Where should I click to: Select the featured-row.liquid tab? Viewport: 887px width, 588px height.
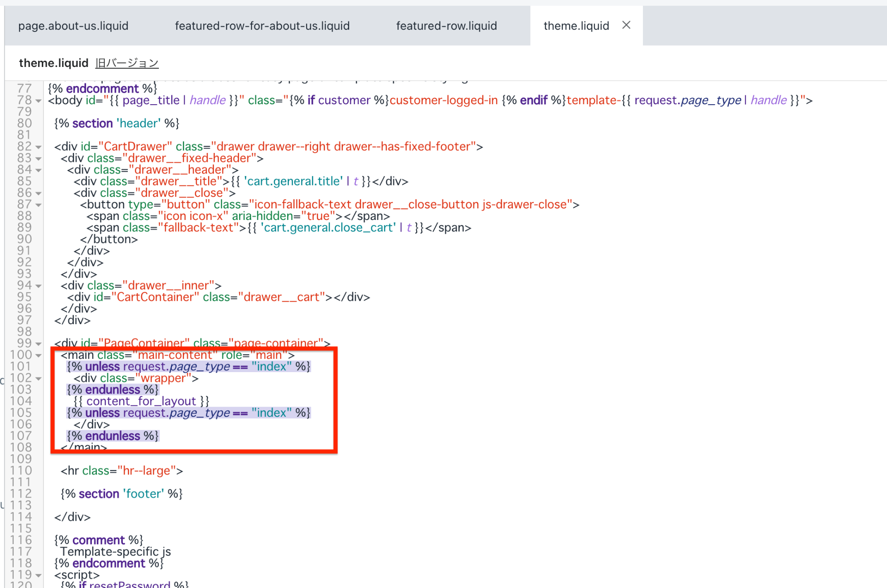(446, 26)
